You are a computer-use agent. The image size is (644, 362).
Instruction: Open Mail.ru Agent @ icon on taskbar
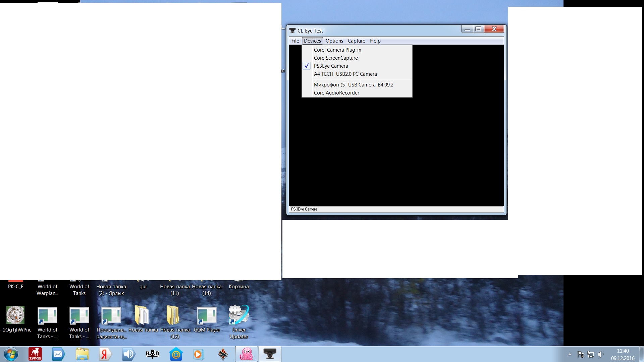point(176,354)
